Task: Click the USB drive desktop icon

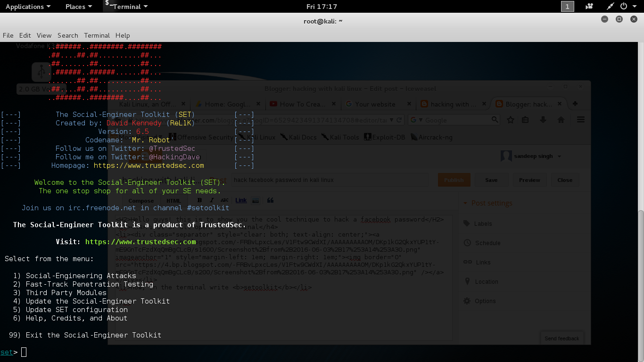Action: pyautogui.click(x=41, y=72)
